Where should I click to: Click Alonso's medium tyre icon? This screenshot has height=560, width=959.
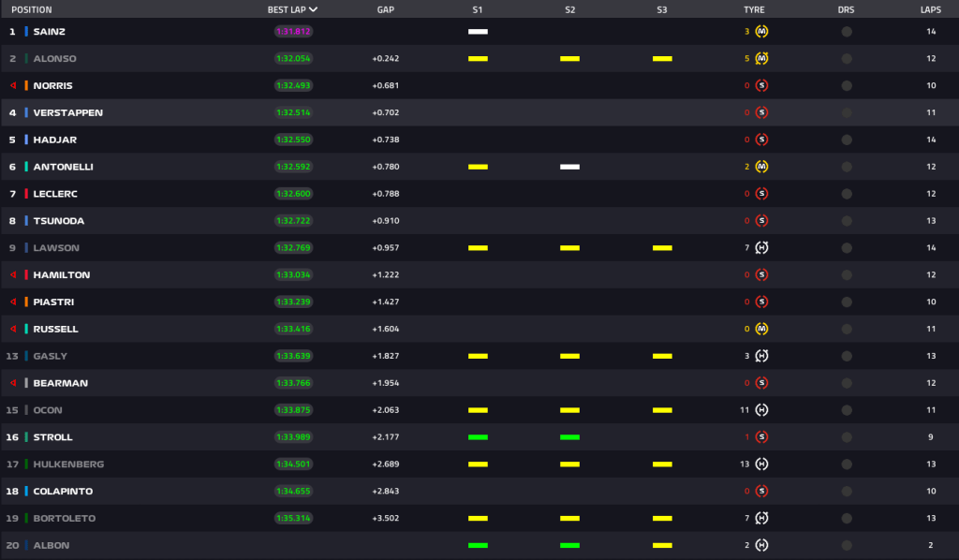[761, 59]
